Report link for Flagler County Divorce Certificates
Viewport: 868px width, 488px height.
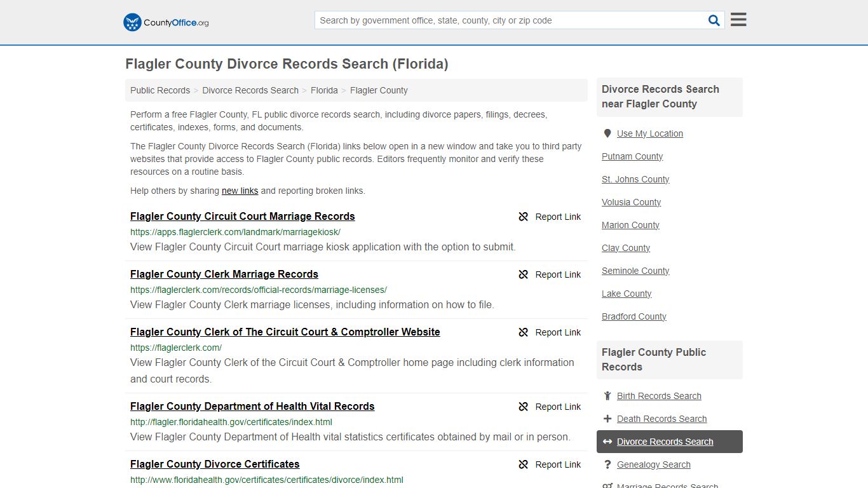tap(558, 464)
